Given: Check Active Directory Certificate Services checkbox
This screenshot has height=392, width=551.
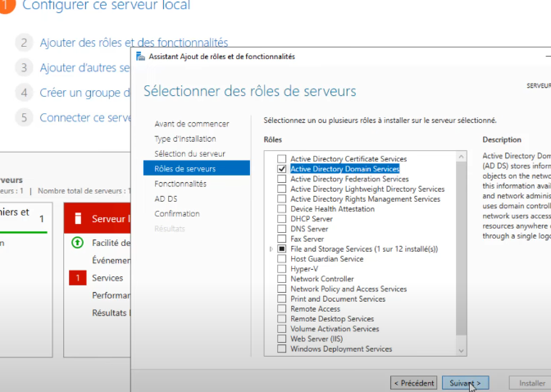Looking at the screenshot, I should (281, 159).
